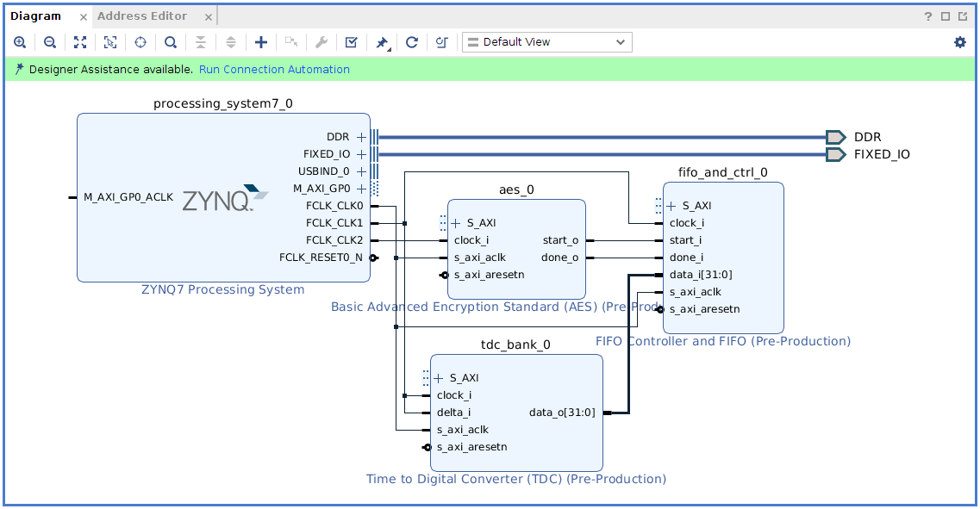Screen dimensions: 980x509
Task: Click the Search magnifier toolbar icon
Action: click(171, 42)
